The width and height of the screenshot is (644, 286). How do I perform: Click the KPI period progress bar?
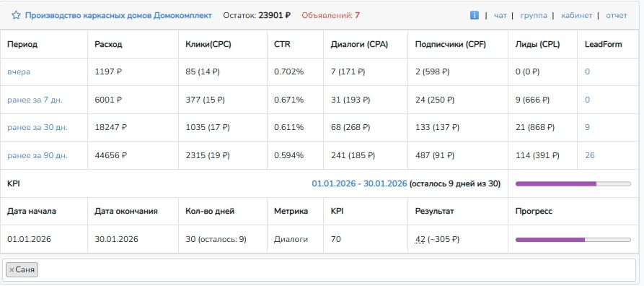coord(573,184)
